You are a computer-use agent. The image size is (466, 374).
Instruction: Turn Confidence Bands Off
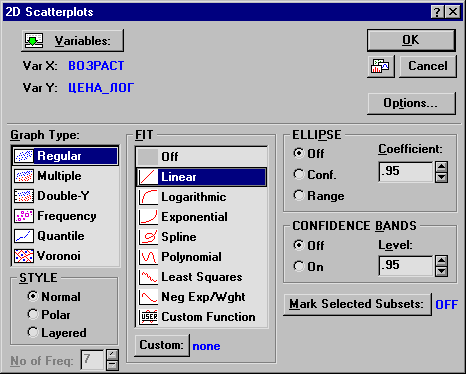point(299,245)
